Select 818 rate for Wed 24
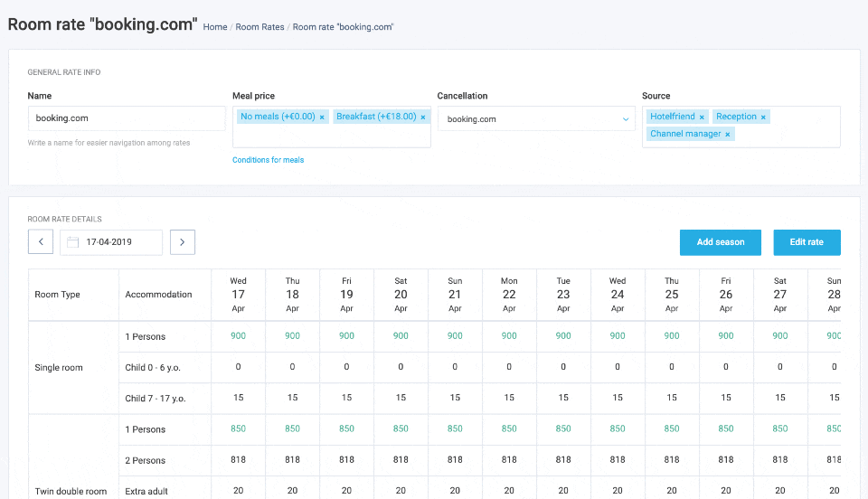 click(x=618, y=460)
